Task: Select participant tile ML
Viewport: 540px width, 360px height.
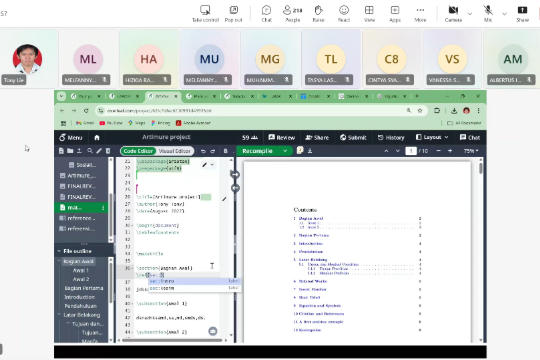Action: click(x=88, y=59)
